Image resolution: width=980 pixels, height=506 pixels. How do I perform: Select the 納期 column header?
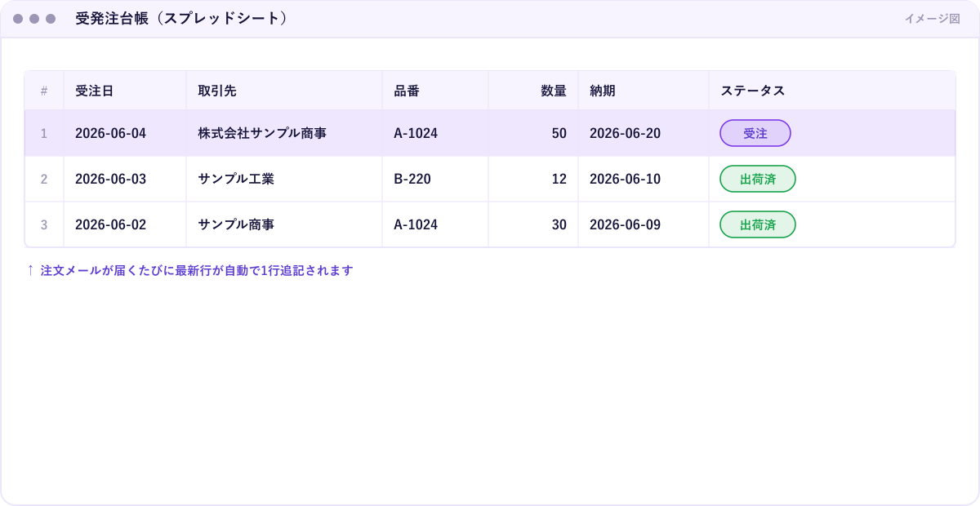[x=644, y=91]
